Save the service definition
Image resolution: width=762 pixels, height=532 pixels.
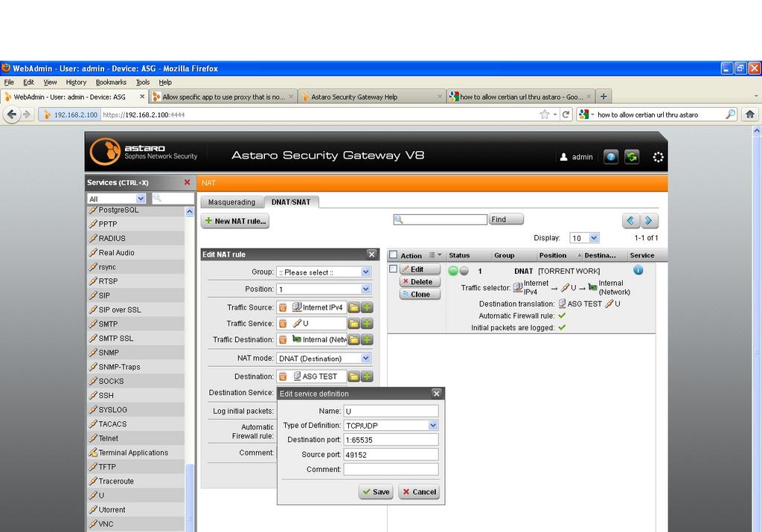click(376, 492)
